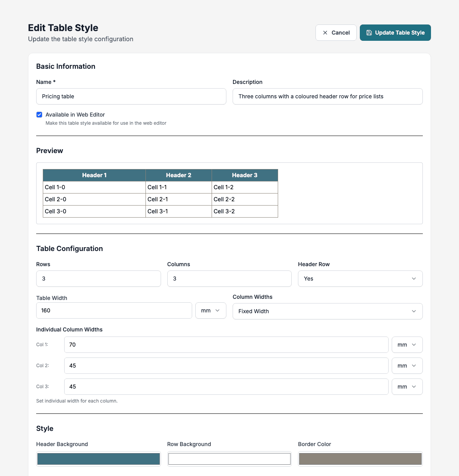Click the 'Update the table style configuration' subtitle
The height and width of the screenshot is (476, 459).
pyautogui.click(x=81, y=39)
